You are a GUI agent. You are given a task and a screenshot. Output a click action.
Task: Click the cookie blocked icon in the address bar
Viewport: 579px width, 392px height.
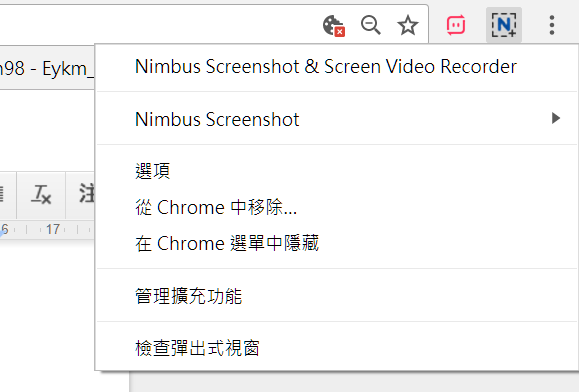[333, 25]
